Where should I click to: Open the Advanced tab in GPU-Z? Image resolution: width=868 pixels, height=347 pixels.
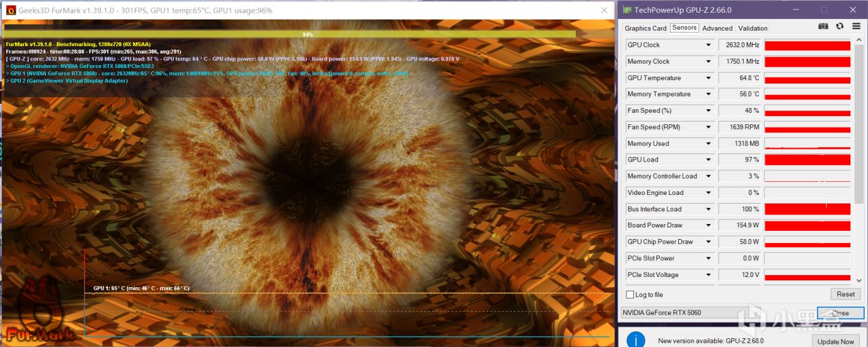(717, 28)
